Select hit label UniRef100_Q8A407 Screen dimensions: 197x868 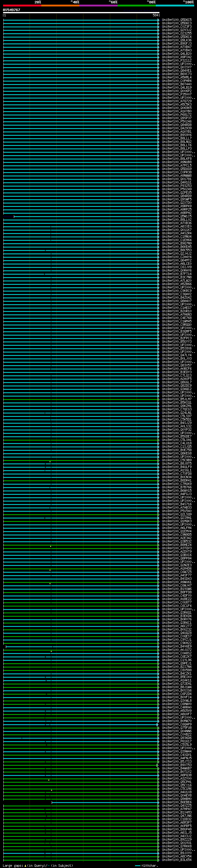click(x=177, y=301)
